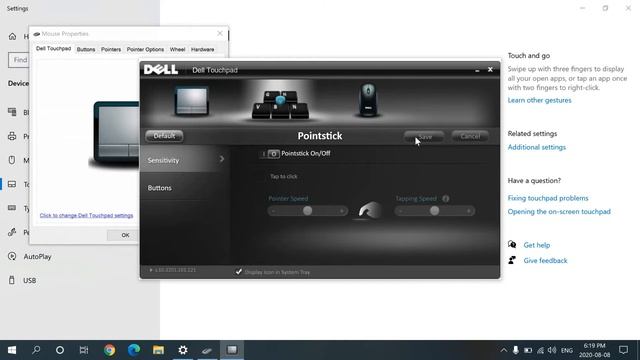Switch to the Dell Touchpad tab in Mouse Properties
640x360 pixels.
coord(53,49)
